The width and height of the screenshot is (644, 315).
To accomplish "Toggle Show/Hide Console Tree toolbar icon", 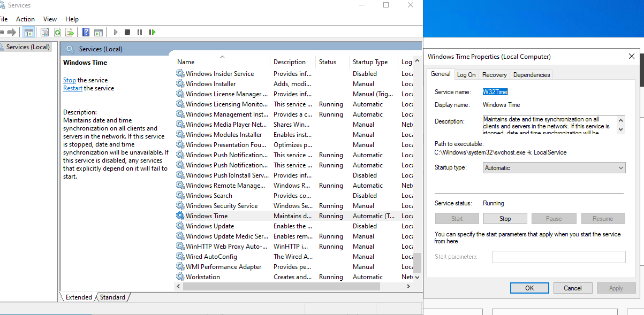I will [29, 32].
